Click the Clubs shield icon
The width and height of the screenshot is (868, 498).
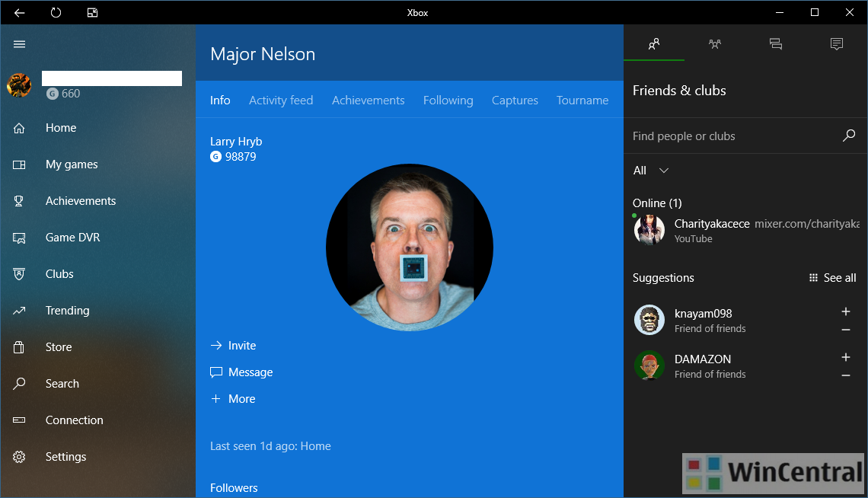19,274
